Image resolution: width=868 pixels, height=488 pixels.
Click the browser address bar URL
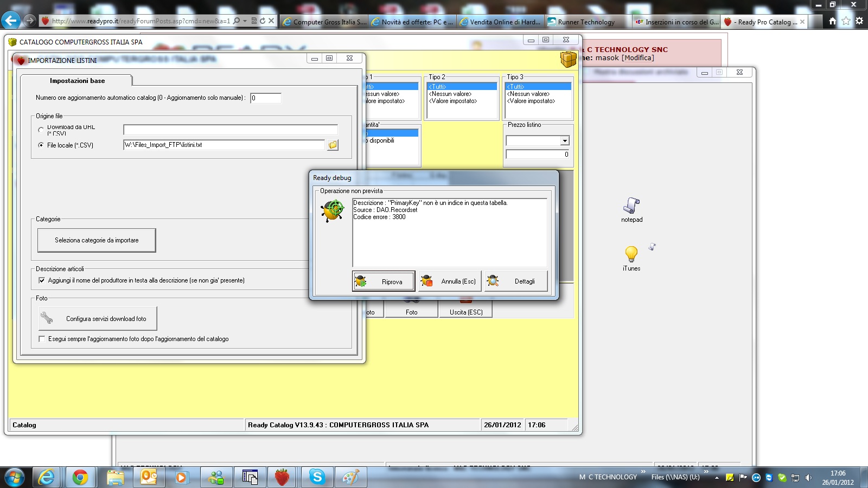click(x=141, y=21)
